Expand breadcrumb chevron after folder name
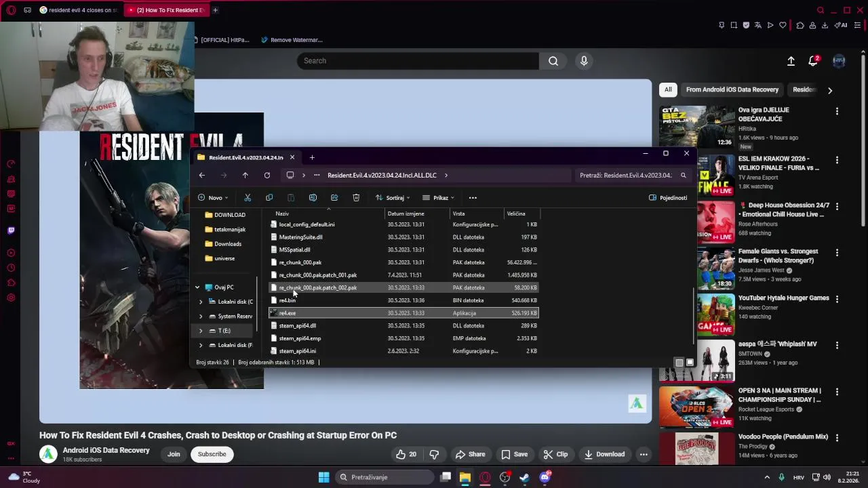868x488 pixels. pyautogui.click(x=446, y=176)
